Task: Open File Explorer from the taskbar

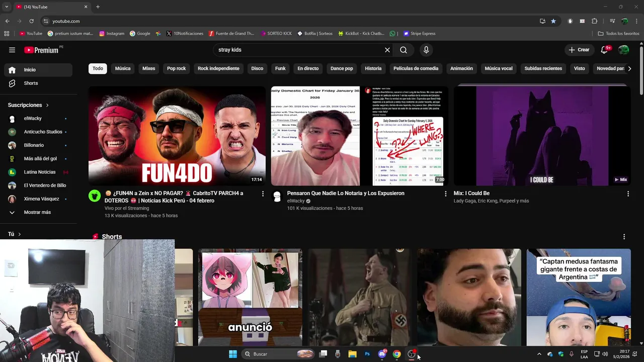Action: click(353, 354)
